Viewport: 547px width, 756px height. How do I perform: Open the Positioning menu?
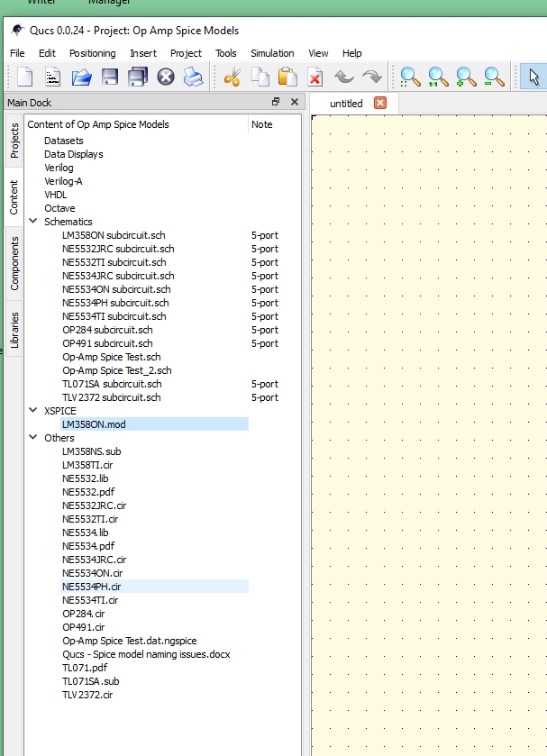click(x=93, y=53)
